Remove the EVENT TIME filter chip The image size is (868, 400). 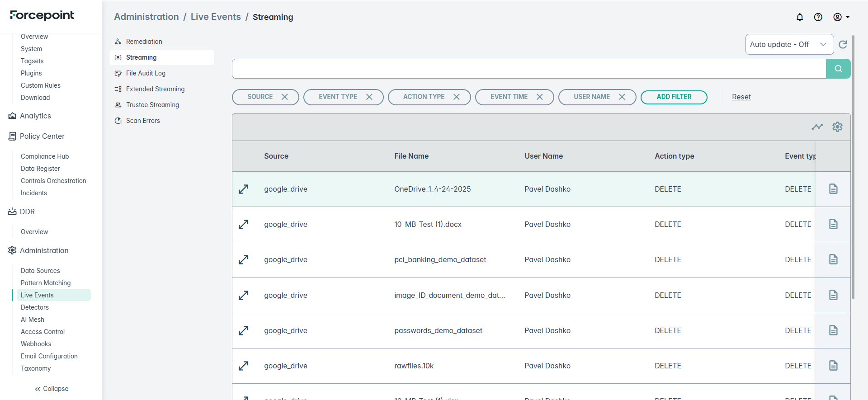[x=539, y=97]
